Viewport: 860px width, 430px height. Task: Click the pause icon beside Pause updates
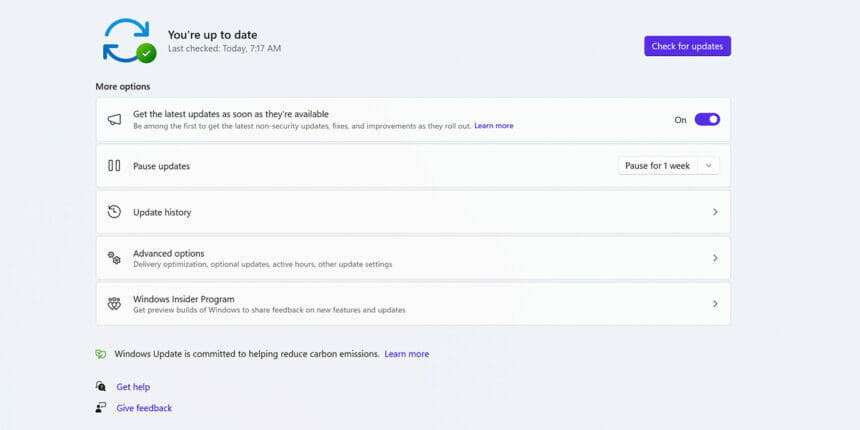(x=114, y=166)
